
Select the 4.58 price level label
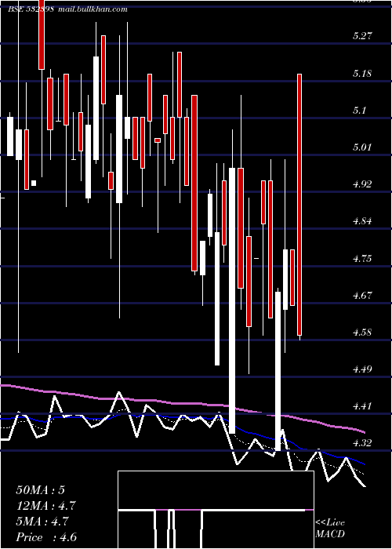pyautogui.click(x=362, y=332)
